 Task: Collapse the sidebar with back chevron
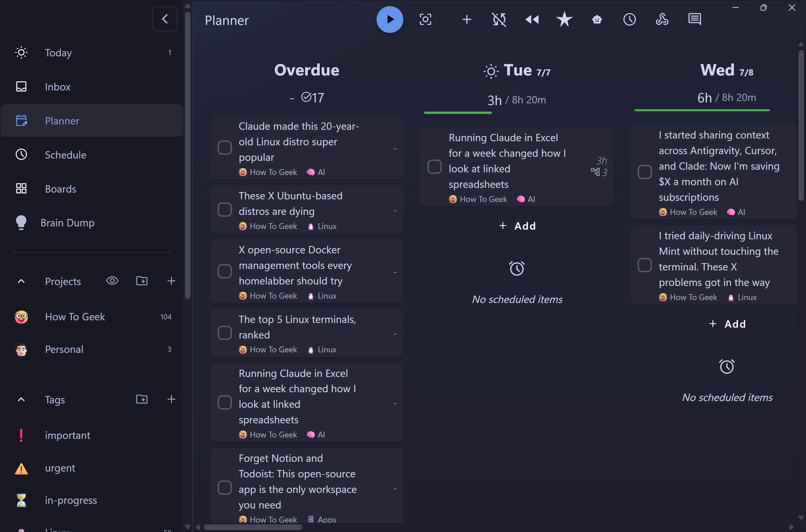click(165, 19)
